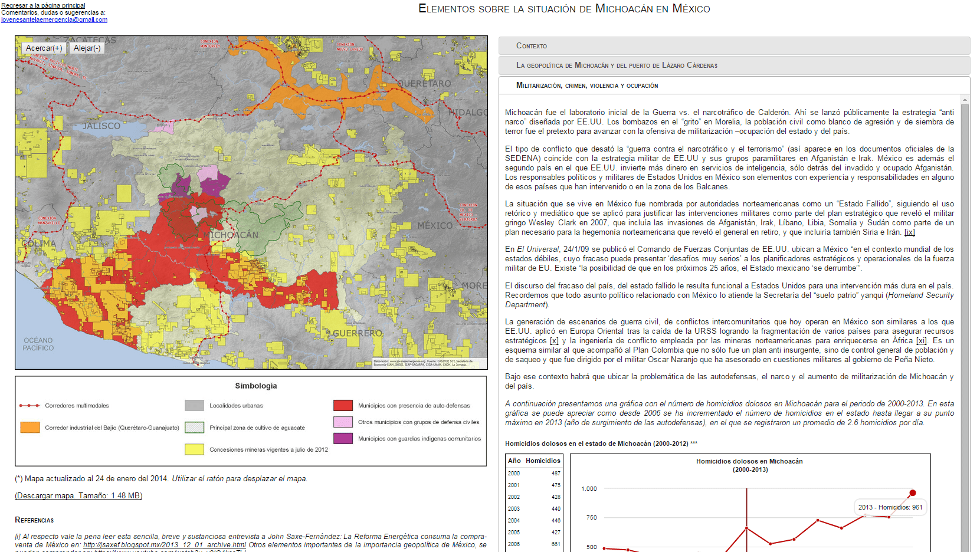Click 'OCÉANO PACÍFICO' label on the map
Image resolution: width=980 pixels, height=552 pixels.
point(38,344)
